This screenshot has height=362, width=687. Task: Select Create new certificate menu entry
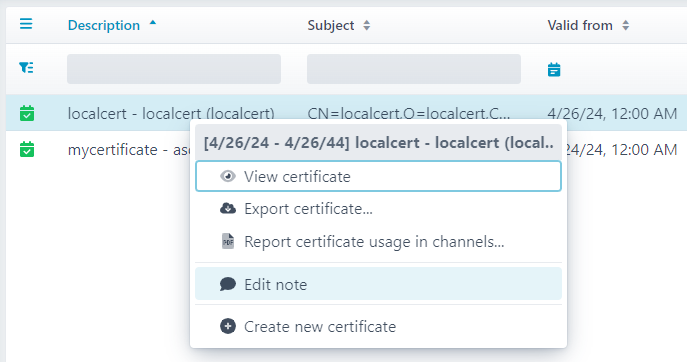point(379,327)
